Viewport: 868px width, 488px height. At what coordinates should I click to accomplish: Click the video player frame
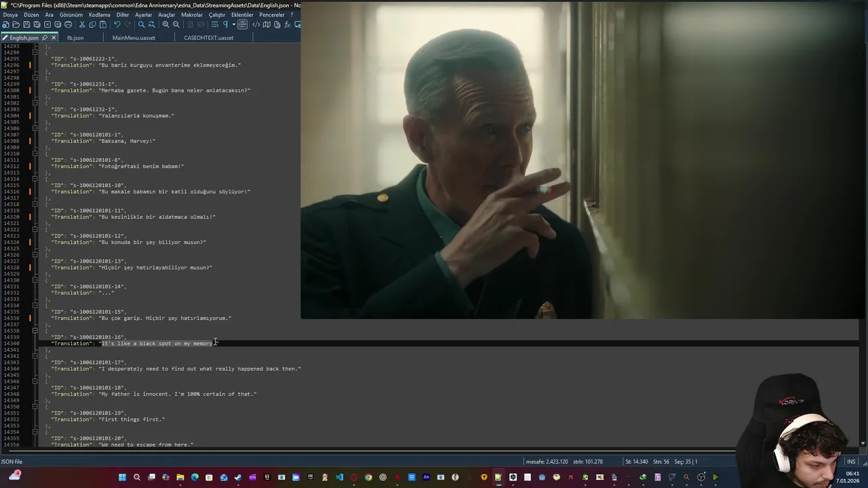click(x=584, y=160)
